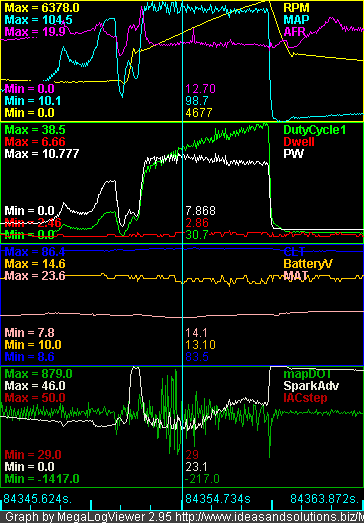Click the 'Min = 29.0' IACstep minimum
The height and width of the screenshot is (523, 364).
(33, 455)
